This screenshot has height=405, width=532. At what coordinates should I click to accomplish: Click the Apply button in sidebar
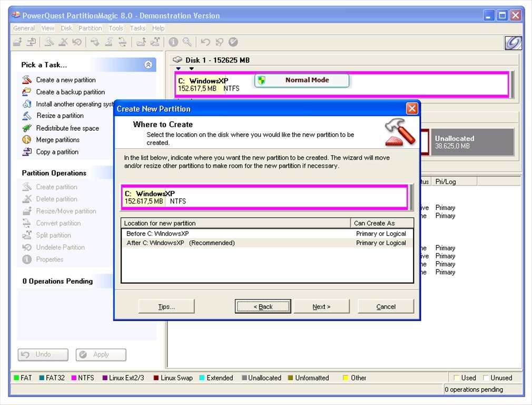(101, 354)
